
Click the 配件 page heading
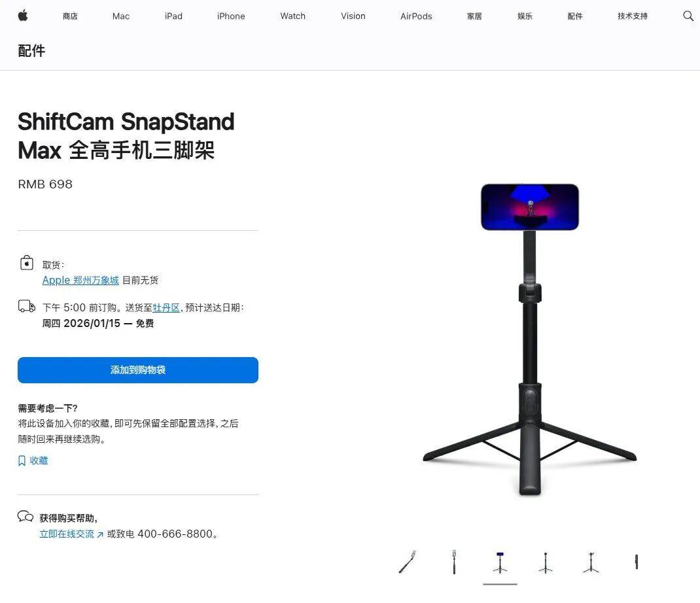click(31, 50)
